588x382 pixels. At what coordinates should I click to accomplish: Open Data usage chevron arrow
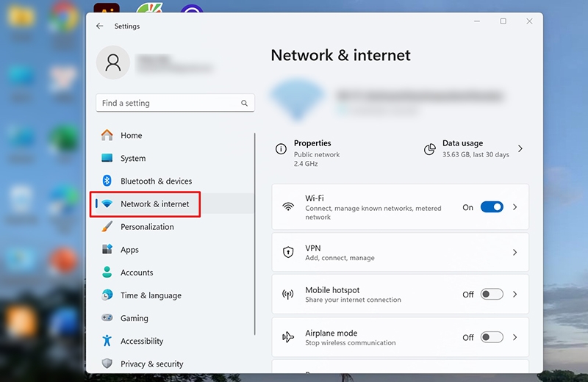pos(520,149)
